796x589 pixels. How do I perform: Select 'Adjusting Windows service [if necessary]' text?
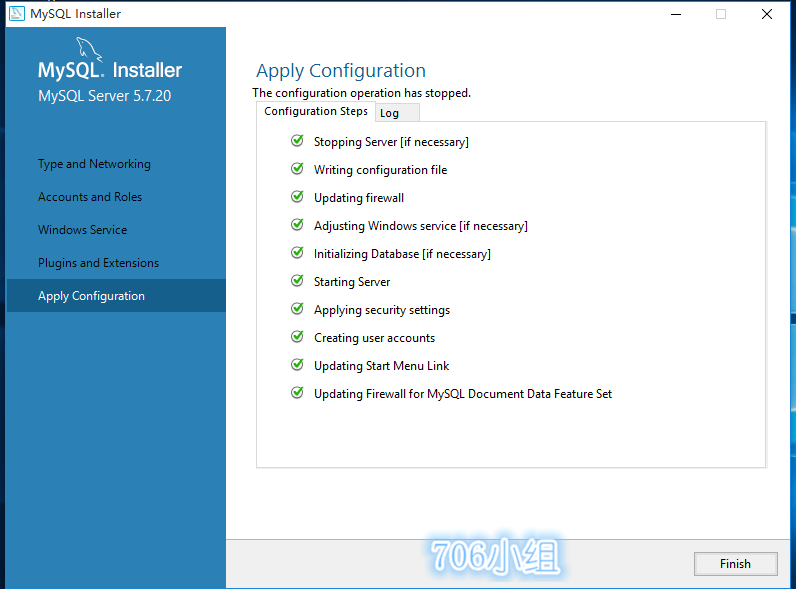[421, 226]
